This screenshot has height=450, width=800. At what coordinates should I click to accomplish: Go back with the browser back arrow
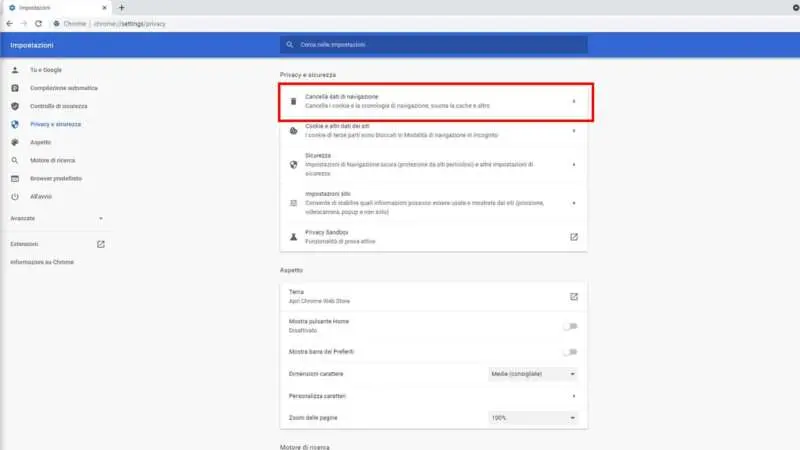(x=9, y=23)
